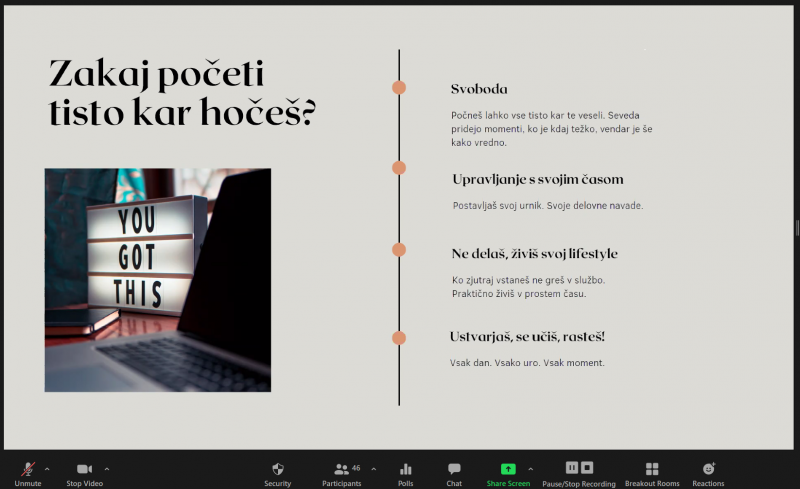The height and width of the screenshot is (489, 800).
Task: Click paragraph starting 'Počneš lahko vse tisto'
Action: pos(552,129)
